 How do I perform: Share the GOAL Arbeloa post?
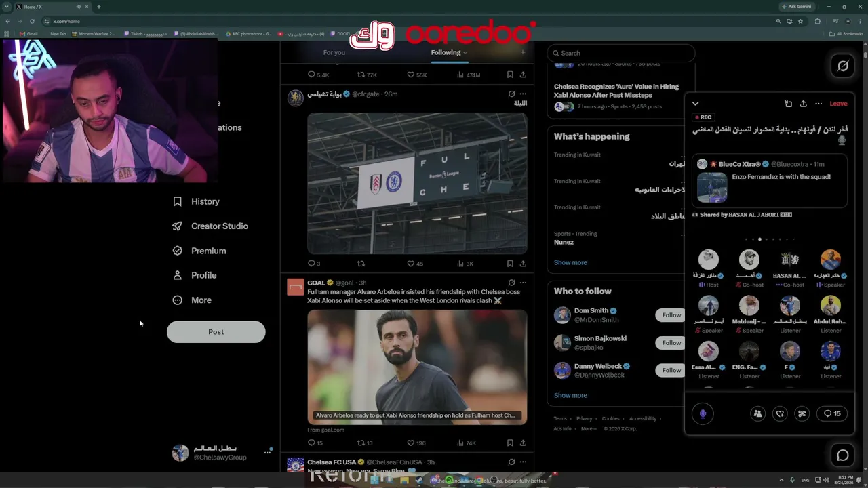point(523,443)
